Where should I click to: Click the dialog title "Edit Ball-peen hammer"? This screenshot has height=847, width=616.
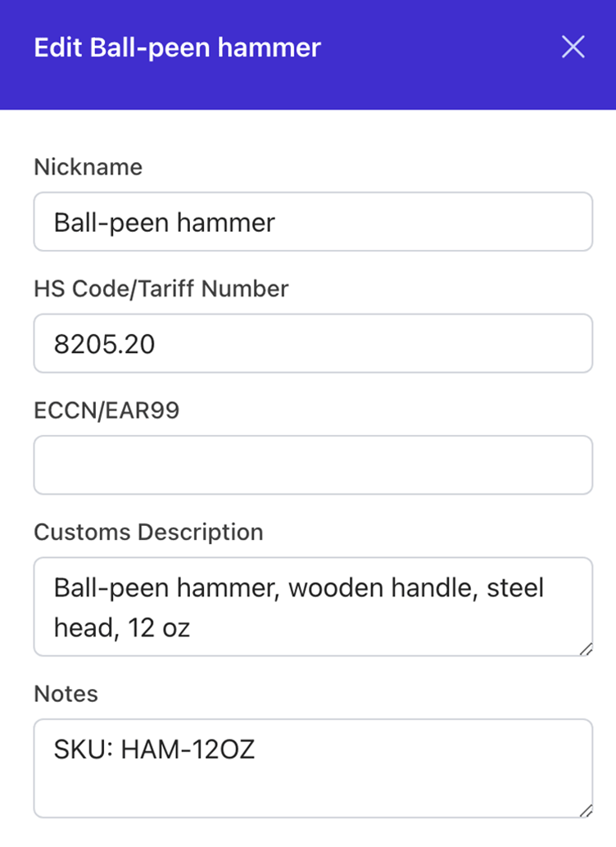pyautogui.click(x=177, y=48)
